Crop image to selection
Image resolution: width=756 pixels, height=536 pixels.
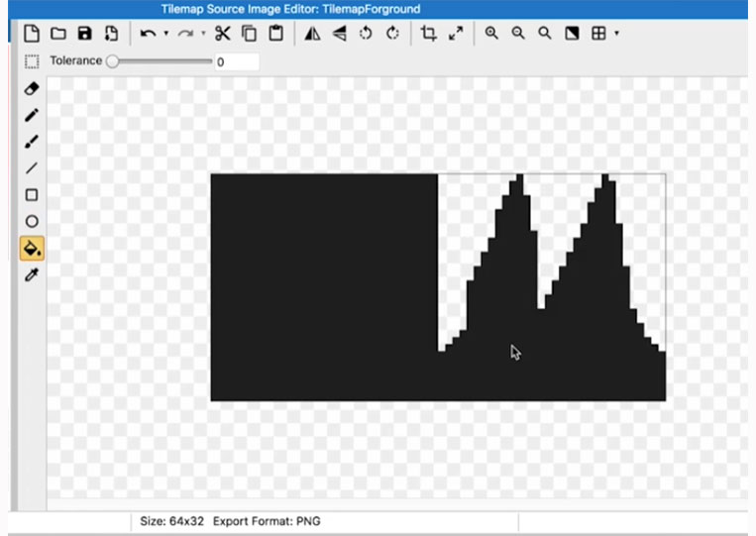tap(429, 34)
